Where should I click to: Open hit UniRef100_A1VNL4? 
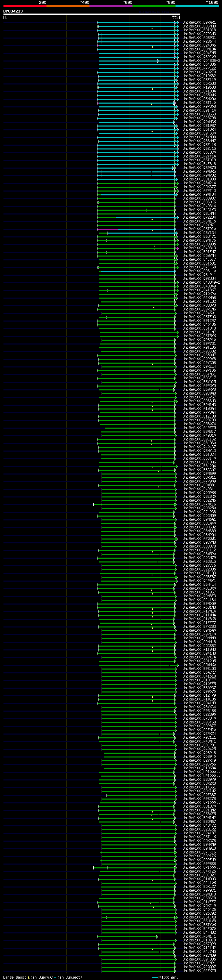tap(199, 612)
